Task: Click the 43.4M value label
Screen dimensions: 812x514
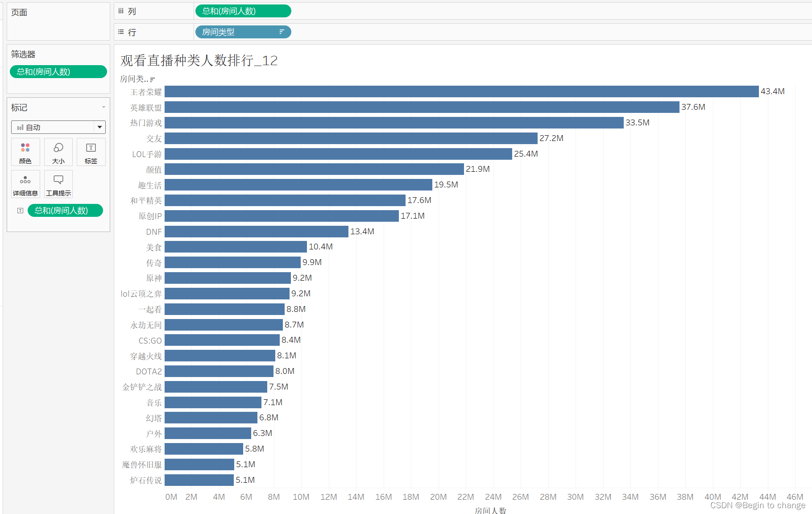Action: (773, 91)
